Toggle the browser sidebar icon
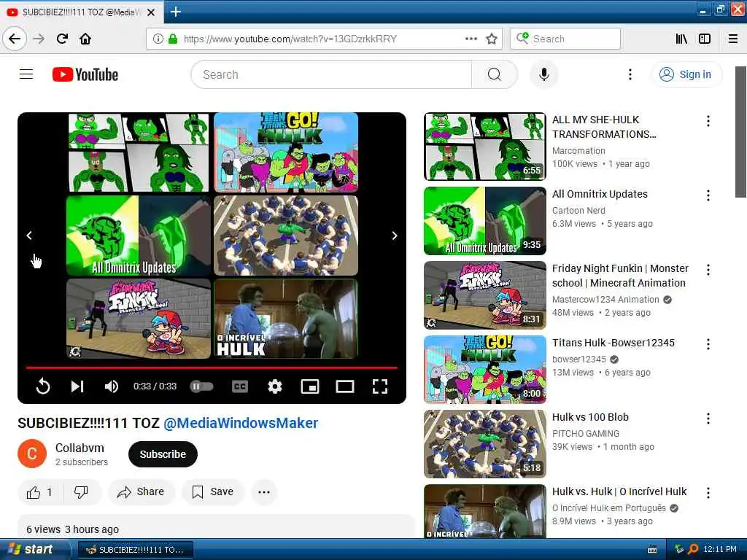The width and height of the screenshot is (747, 560). (705, 39)
